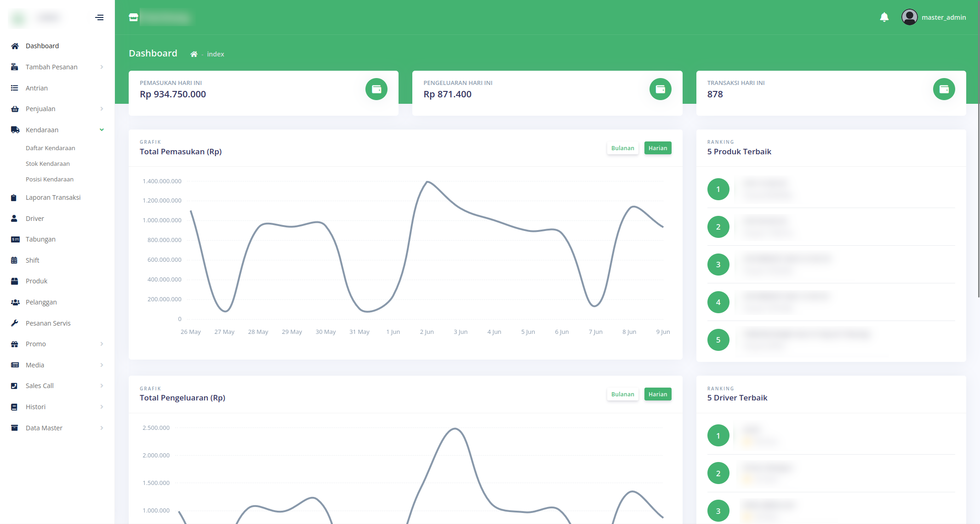Collapse the Kendaraan submenu
The height and width of the screenshot is (524, 980).
(x=57, y=130)
